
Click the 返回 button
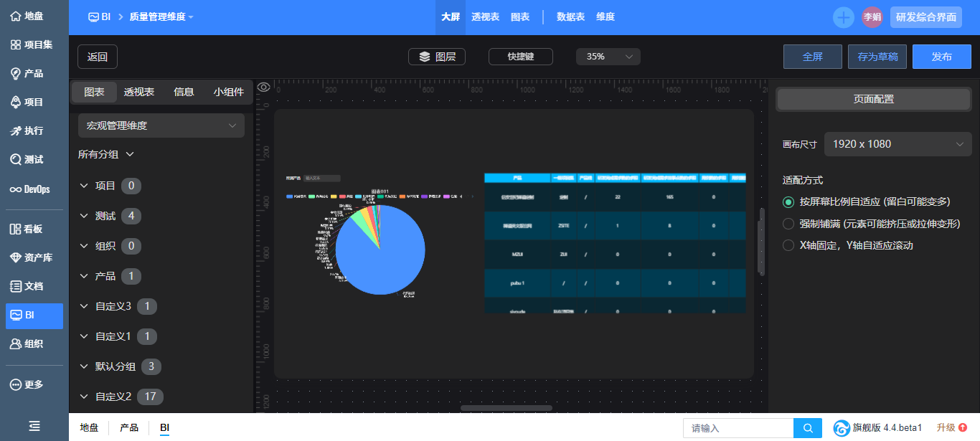click(x=98, y=57)
